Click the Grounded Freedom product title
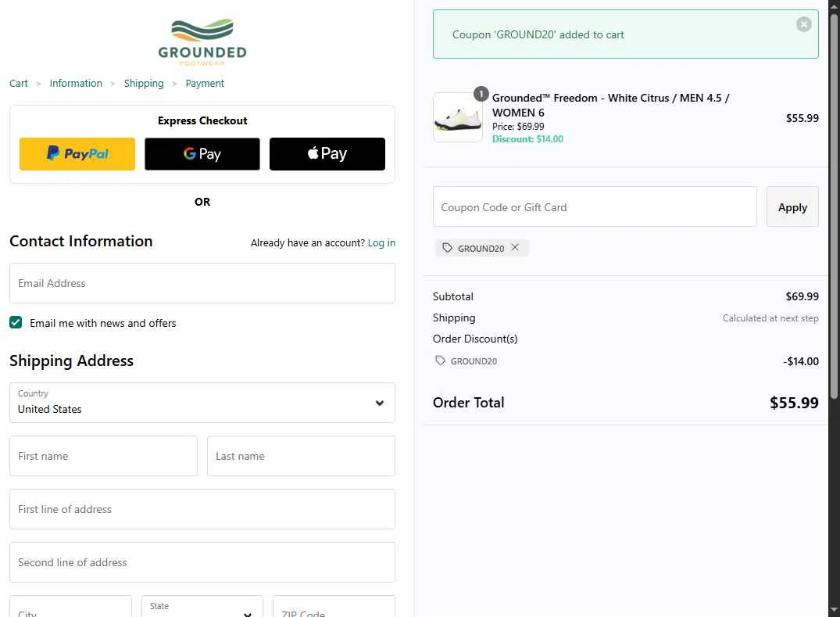 [610, 105]
